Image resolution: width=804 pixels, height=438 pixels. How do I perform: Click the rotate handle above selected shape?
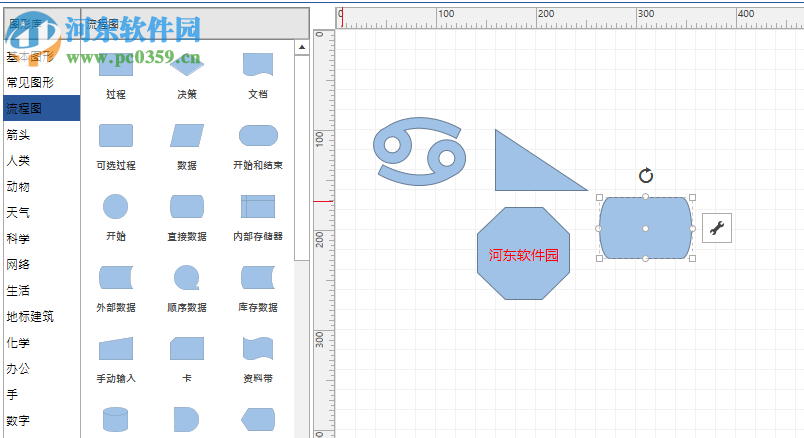(x=646, y=176)
